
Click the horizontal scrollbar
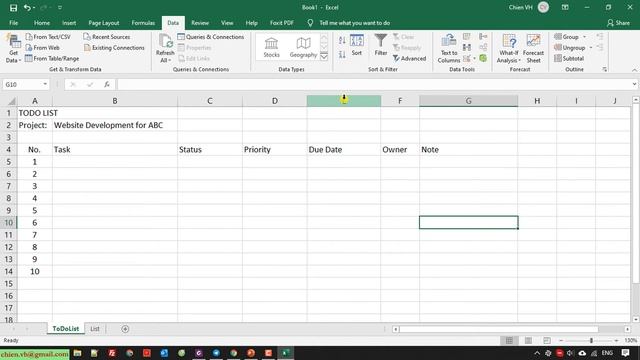tap(498, 329)
